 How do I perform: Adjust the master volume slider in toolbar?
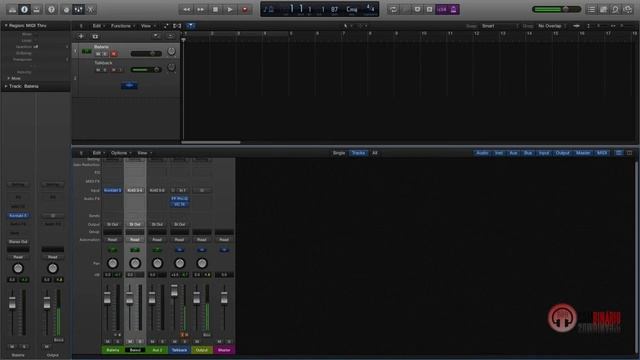tap(556, 9)
